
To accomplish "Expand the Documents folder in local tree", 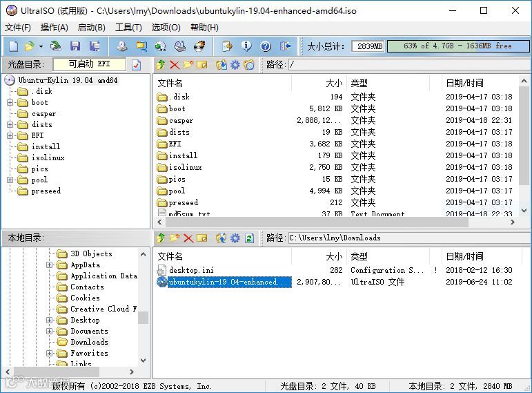I will point(49,331).
